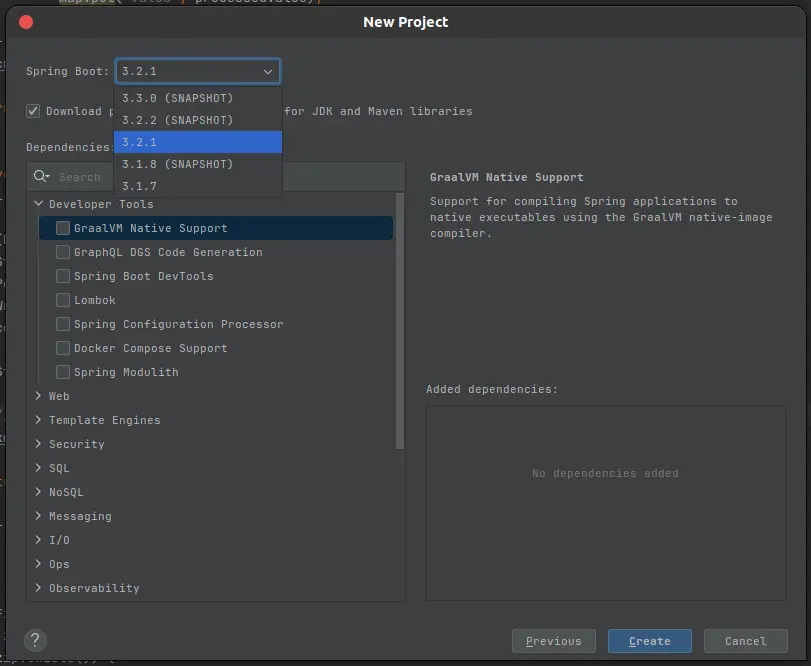This screenshot has height=666, width=811.
Task: Expand the Messaging category
Action: point(38,516)
